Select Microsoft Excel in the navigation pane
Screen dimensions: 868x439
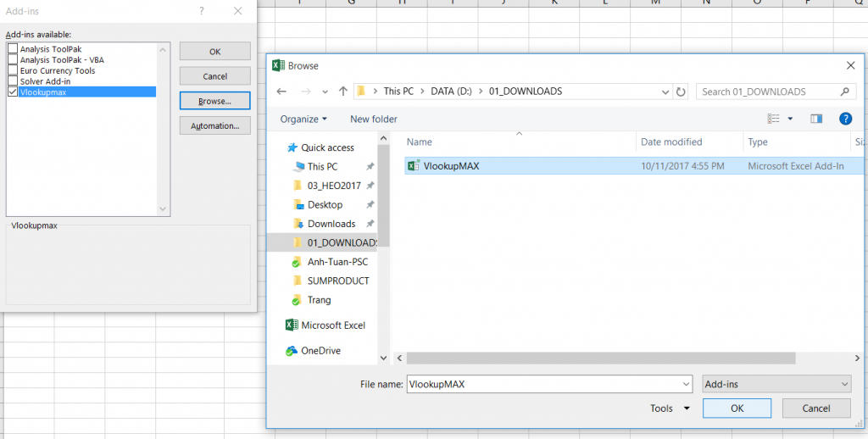[332, 325]
